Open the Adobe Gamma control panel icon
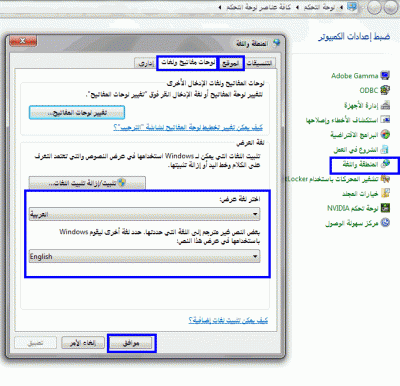This screenshot has width=400, height=386. tap(385, 76)
